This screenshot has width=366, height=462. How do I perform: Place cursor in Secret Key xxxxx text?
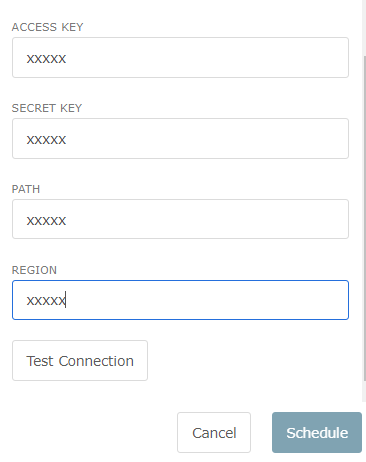point(46,140)
